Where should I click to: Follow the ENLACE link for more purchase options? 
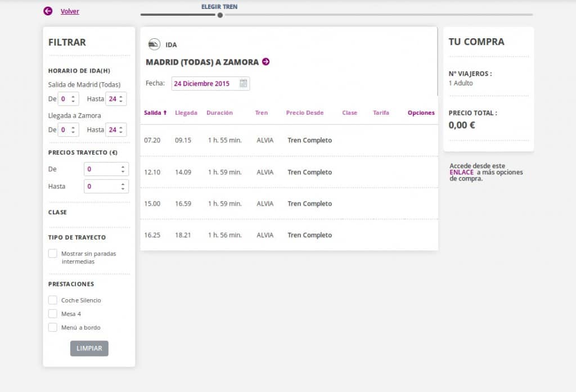[x=461, y=172]
